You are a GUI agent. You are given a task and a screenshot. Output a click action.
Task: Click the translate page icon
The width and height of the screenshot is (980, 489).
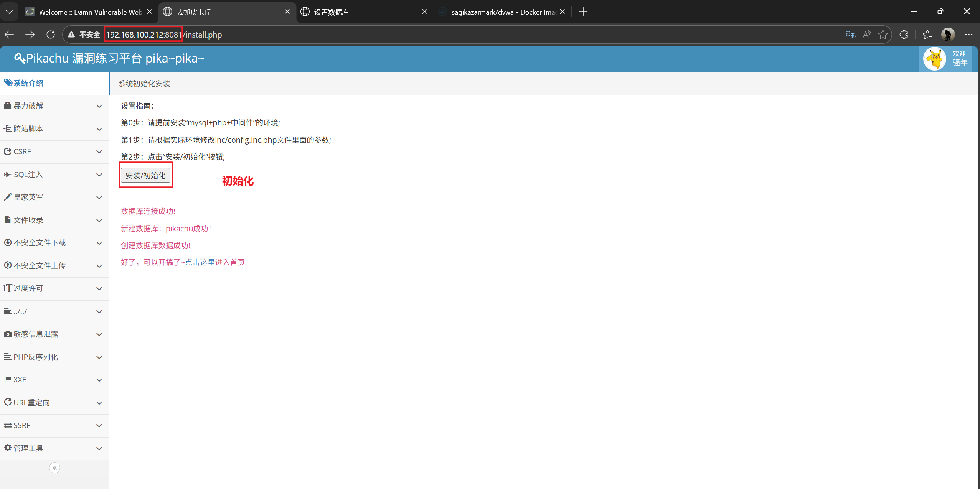pos(850,35)
